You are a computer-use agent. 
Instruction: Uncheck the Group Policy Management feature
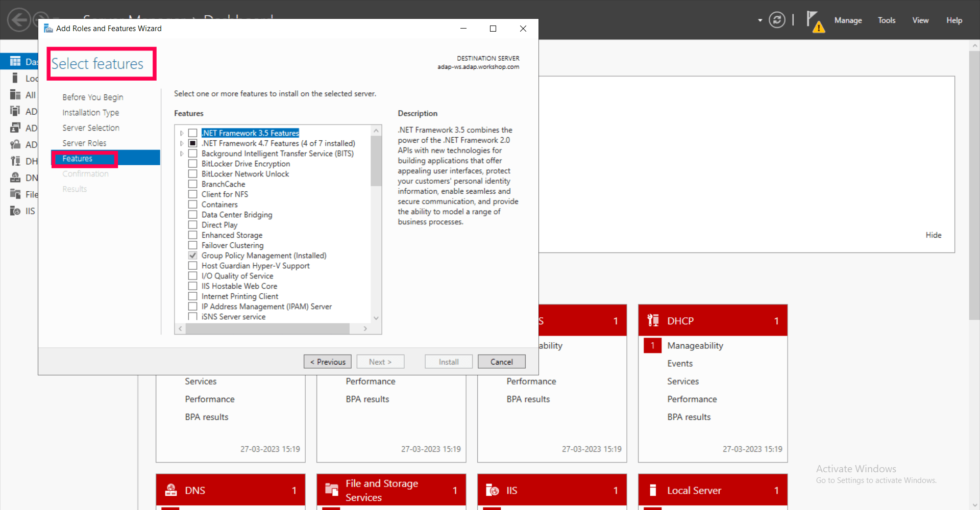[x=193, y=255]
